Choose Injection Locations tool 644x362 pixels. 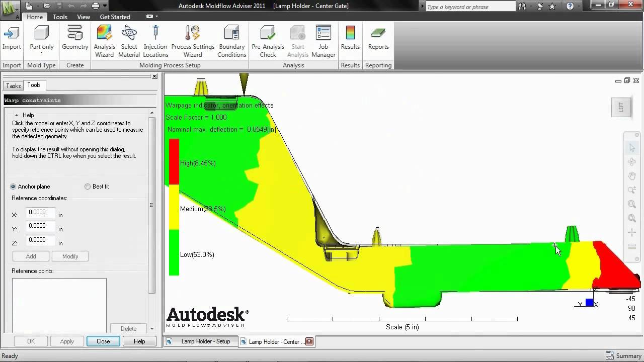click(155, 42)
